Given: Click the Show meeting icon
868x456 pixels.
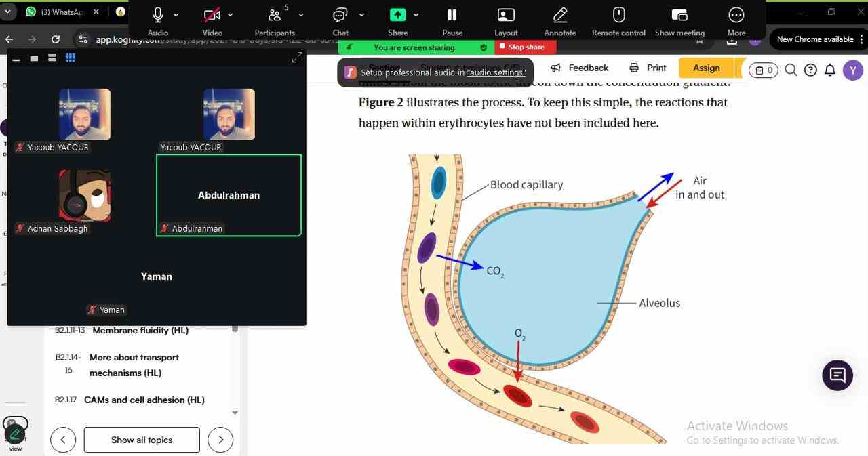Looking at the screenshot, I should pyautogui.click(x=679, y=16).
